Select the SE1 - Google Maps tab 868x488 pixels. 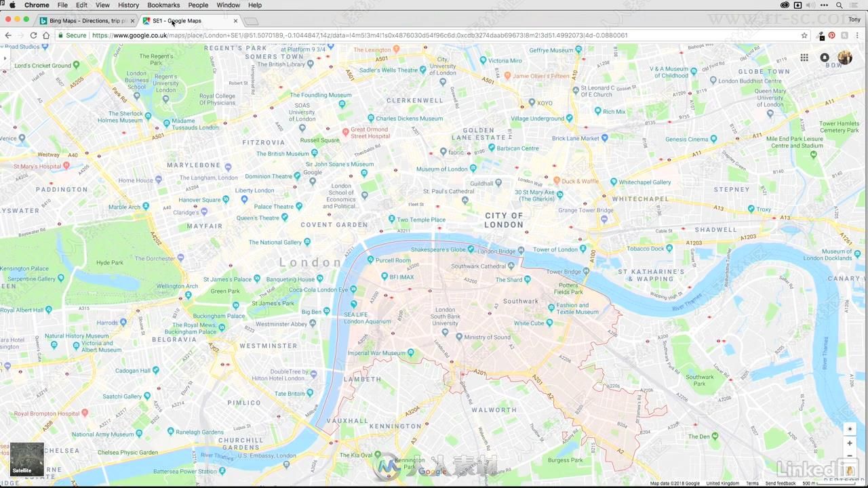[191, 20]
